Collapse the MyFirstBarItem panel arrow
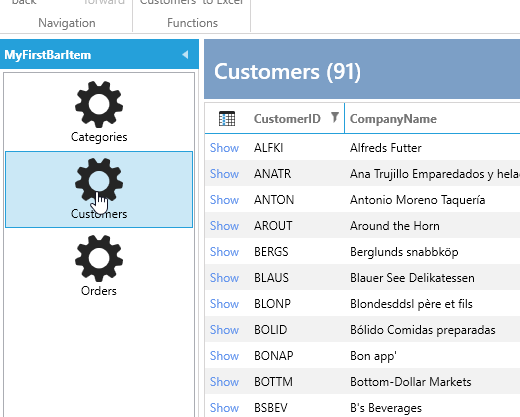This screenshot has height=417, width=520. [185, 55]
